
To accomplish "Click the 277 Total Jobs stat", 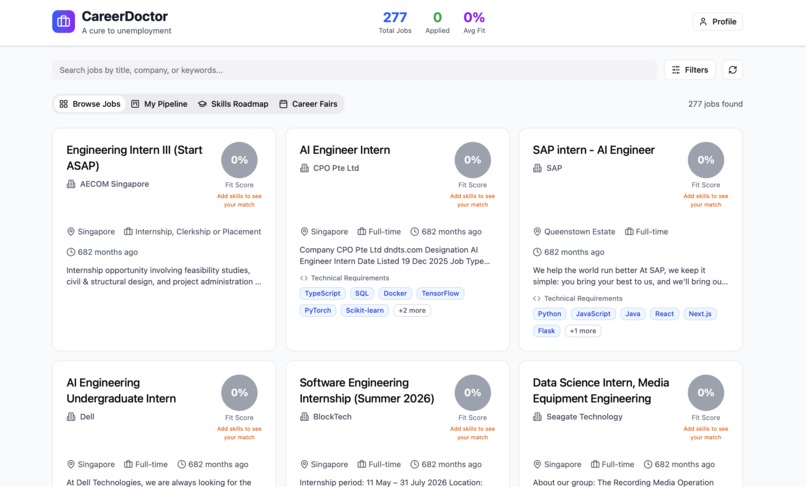I will [x=395, y=23].
